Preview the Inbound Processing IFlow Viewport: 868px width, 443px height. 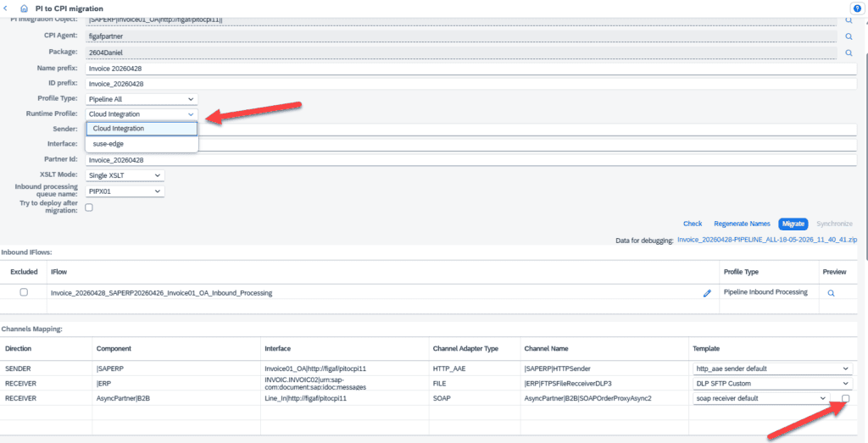click(x=831, y=294)
